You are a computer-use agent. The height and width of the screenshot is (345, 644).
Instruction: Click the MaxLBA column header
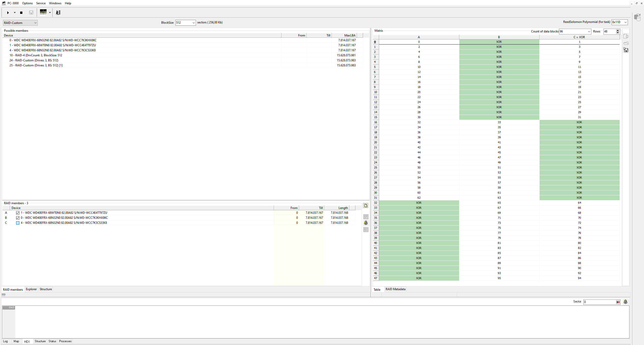pyautogui.click(x=344, y=35)
